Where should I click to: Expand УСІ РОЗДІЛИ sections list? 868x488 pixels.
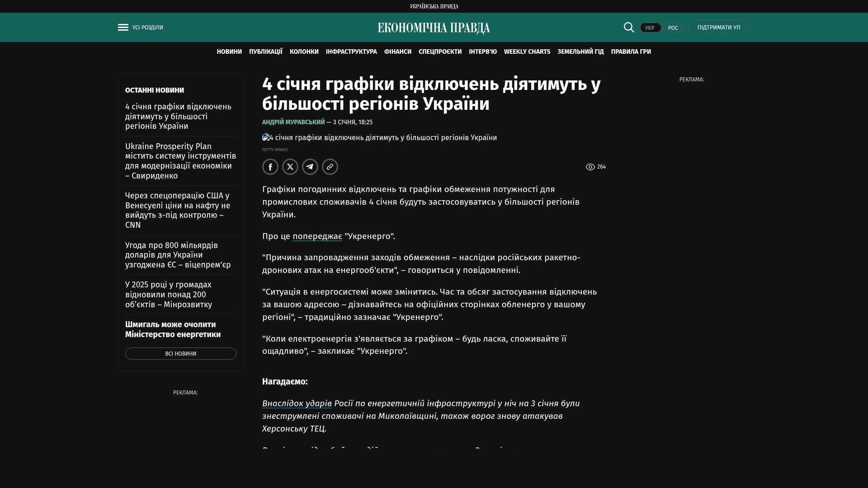pyautogui.click(x=148, y=28)
